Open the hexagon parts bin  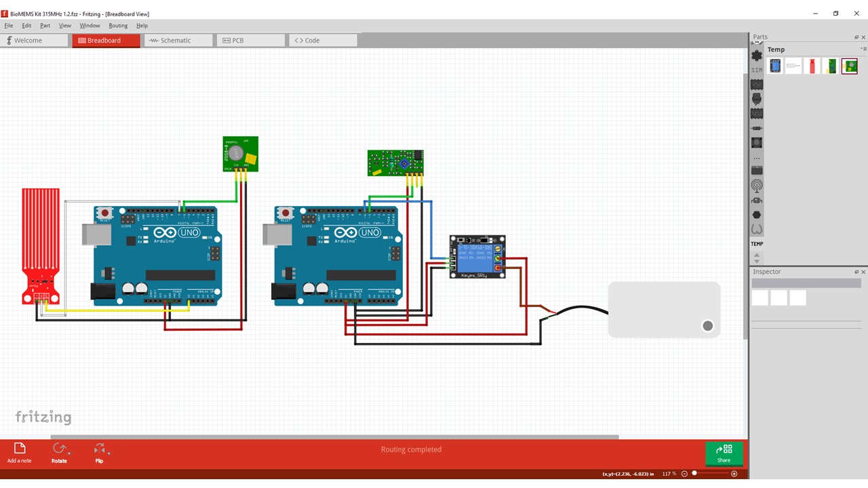[757, 214]
